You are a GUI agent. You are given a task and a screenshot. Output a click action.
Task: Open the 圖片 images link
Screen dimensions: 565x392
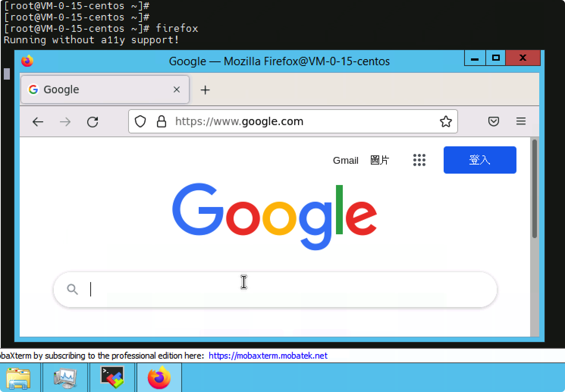point(380,160)
